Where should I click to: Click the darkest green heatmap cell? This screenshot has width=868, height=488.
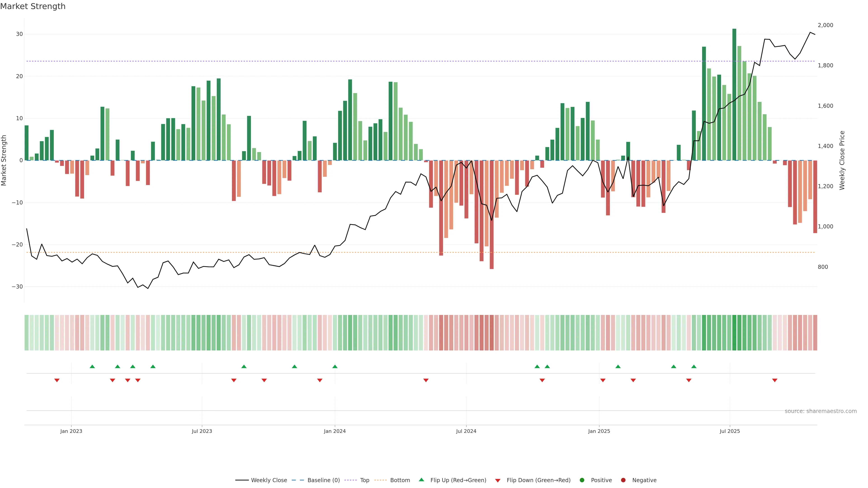point(734,333)
